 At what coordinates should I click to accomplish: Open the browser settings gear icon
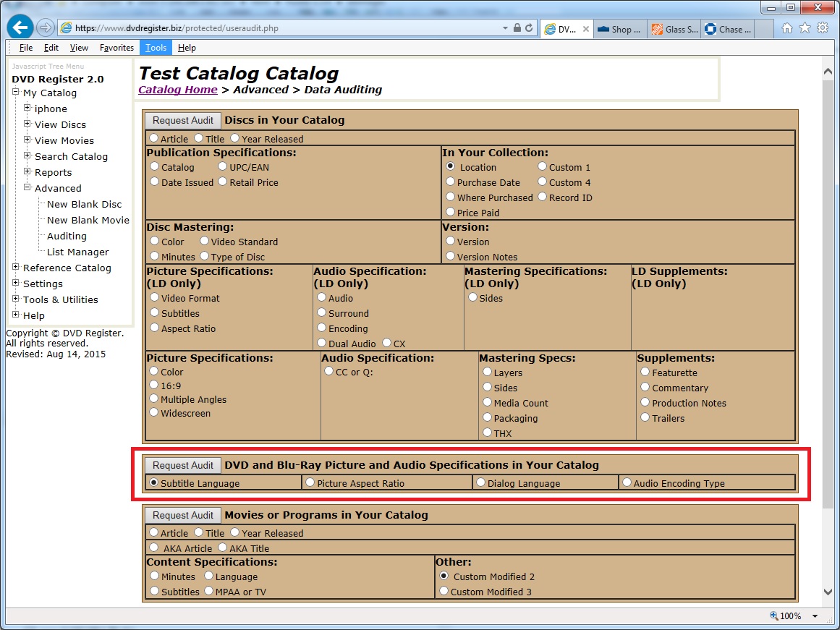tap(823, 28)
